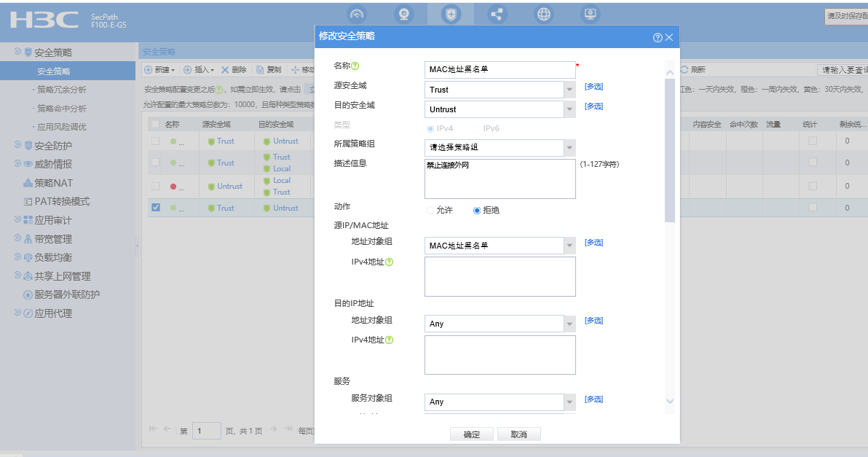Click the help icon beside source IPv4地址 label

[x=389, y=262]
